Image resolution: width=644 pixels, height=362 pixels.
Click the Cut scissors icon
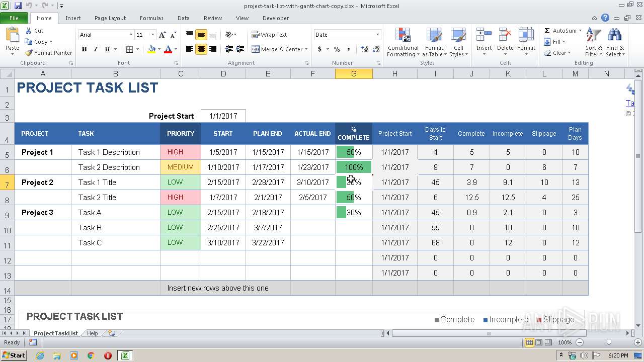pos(29,31)
